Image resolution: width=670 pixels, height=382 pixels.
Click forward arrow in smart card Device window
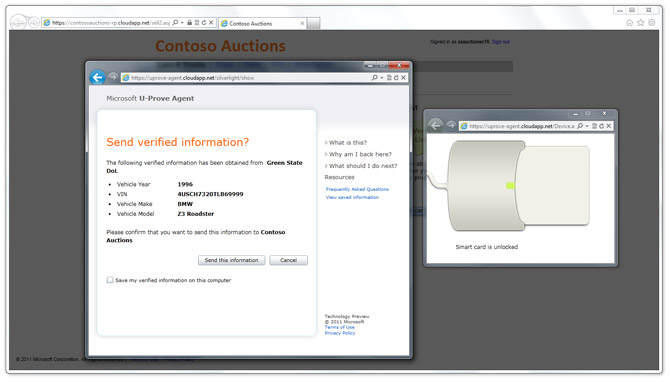pyautogui.click(x=451, y=125)
